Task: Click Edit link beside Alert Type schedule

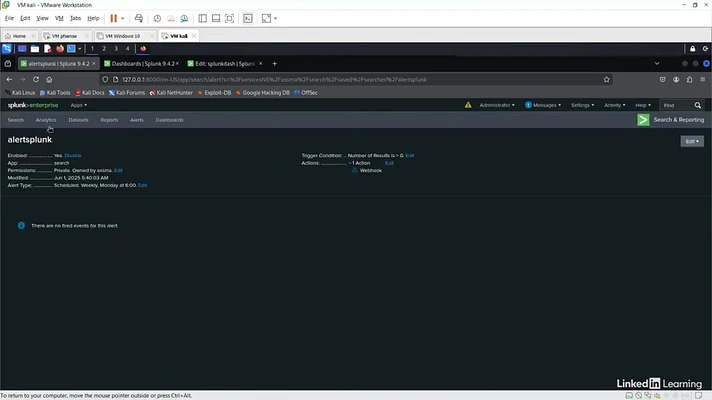Action: click(x=142, y=185)
